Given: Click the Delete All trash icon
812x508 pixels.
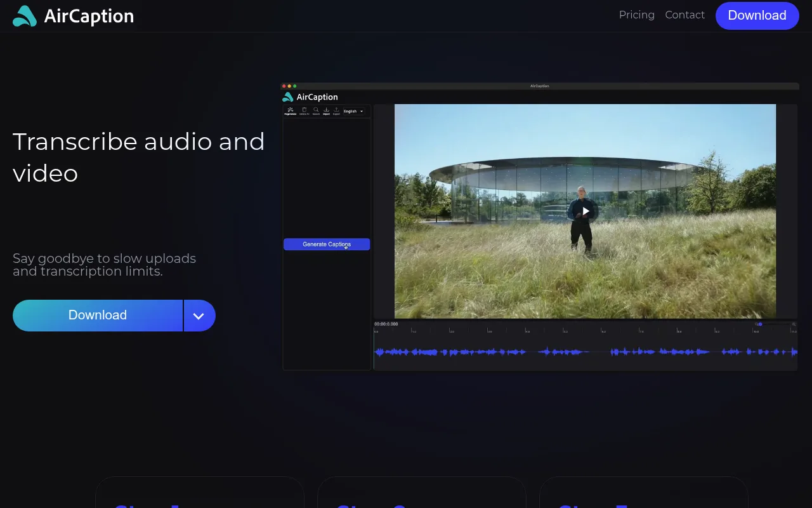Looking at the screenshot, I should pos(304,111).
